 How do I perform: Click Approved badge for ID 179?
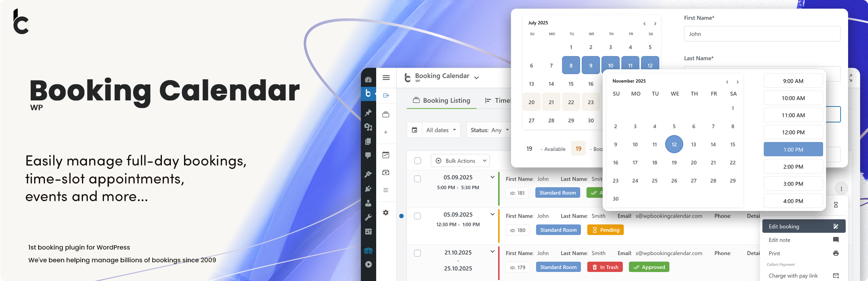tap(649, 267)
